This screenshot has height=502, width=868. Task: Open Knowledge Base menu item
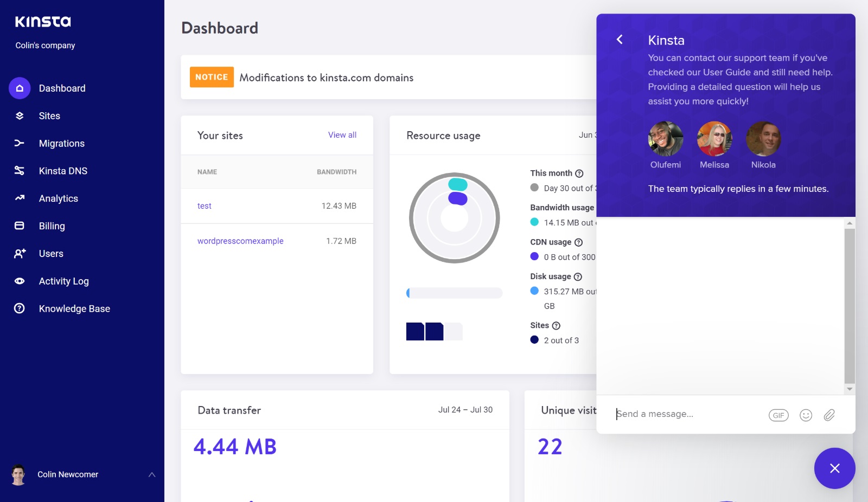pos(74,309)
